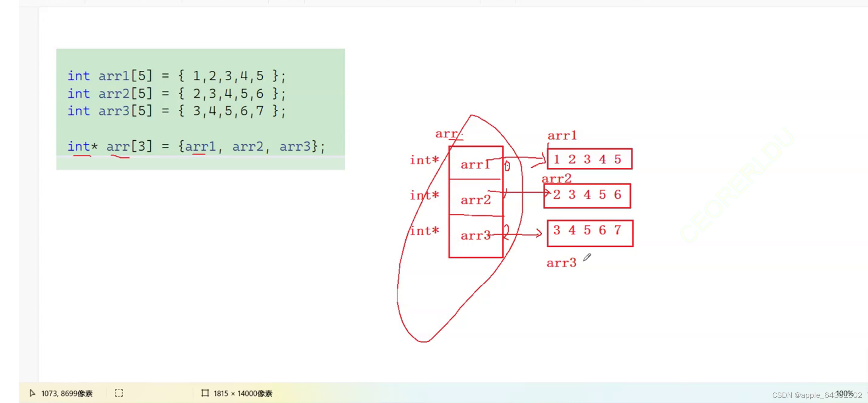Viewport: 868px width, 403px height.
Task: Click the code line declaring arr1[5]
Action: (176, 76)
